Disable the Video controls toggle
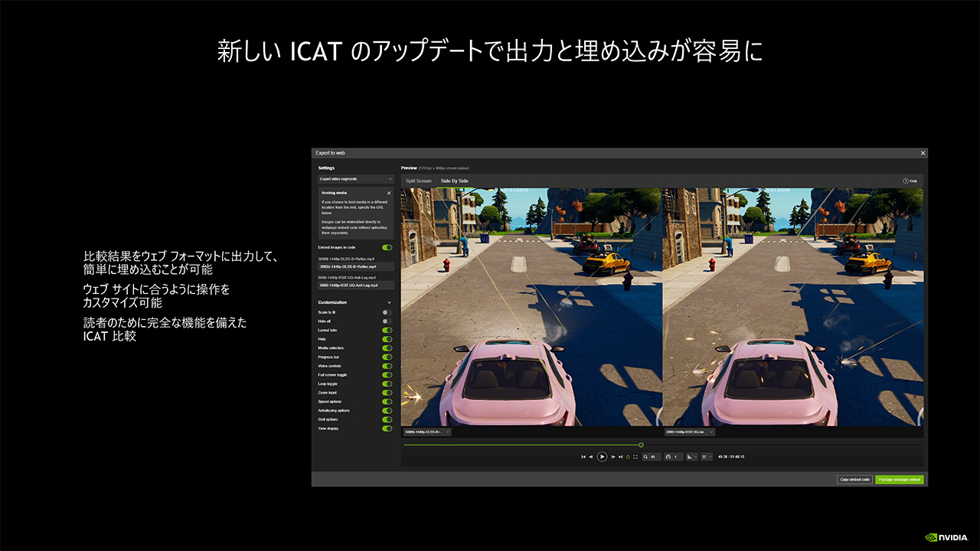This screenshot has width=980, height=551. click(387, 366)
